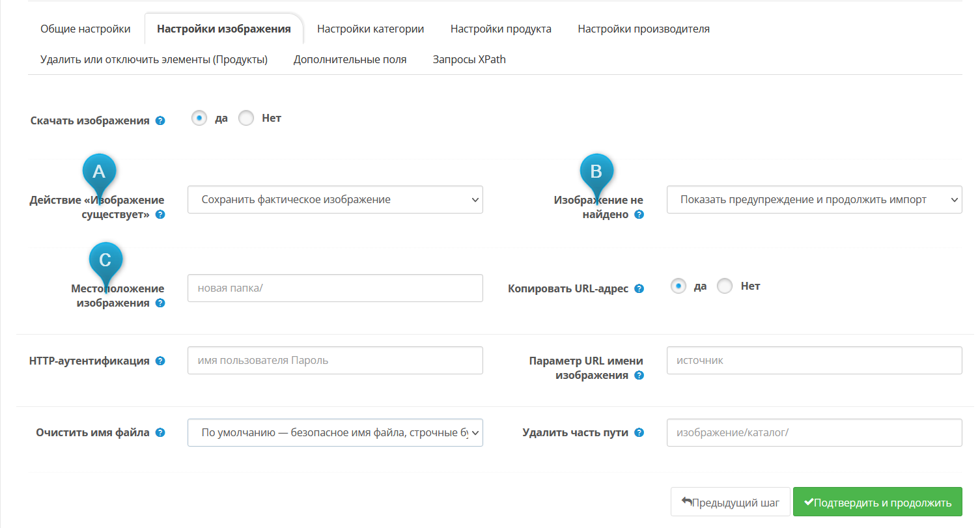The image size is (980, 528).
Task: Click help icon beside Действие «Изображение существует»
Action: 160,215
